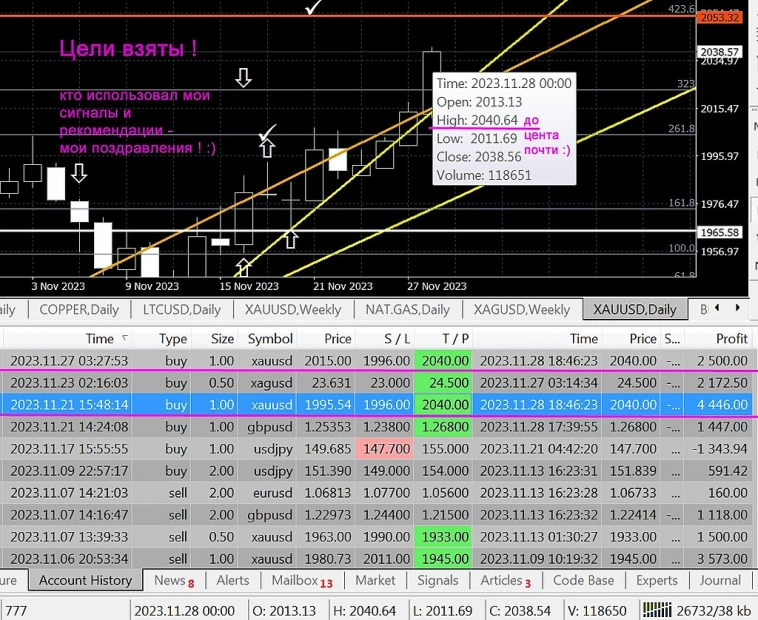Image resolution: width=758 pixels, height=620 pixels.
Task: Select the lowest up arrow above 15 Nov 2023
Action: pyautogui.click(x=244, y=266)
